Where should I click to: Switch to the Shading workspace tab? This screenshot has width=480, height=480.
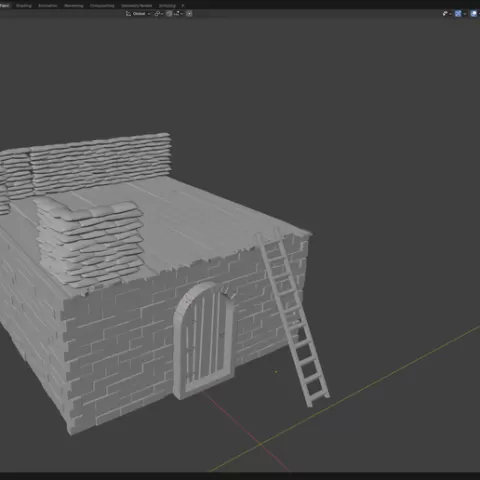(24, 6)
